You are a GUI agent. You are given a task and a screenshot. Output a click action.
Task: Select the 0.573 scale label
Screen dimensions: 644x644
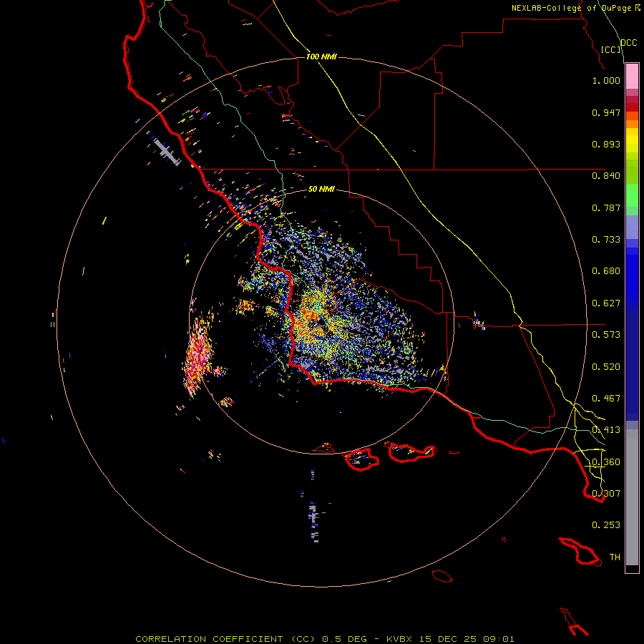(606, 335)
